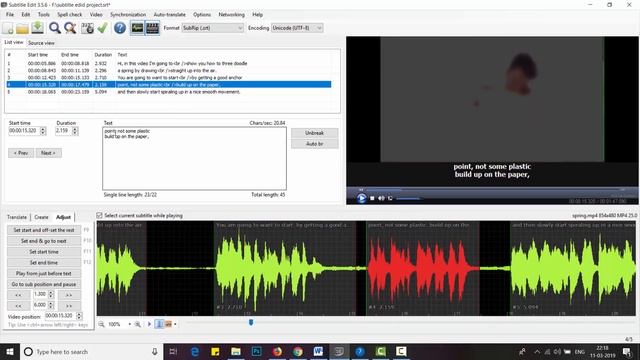This screenshot has height=360, width=640.
Task: Click the Start time input field
Action: click(x=24, y=131)
